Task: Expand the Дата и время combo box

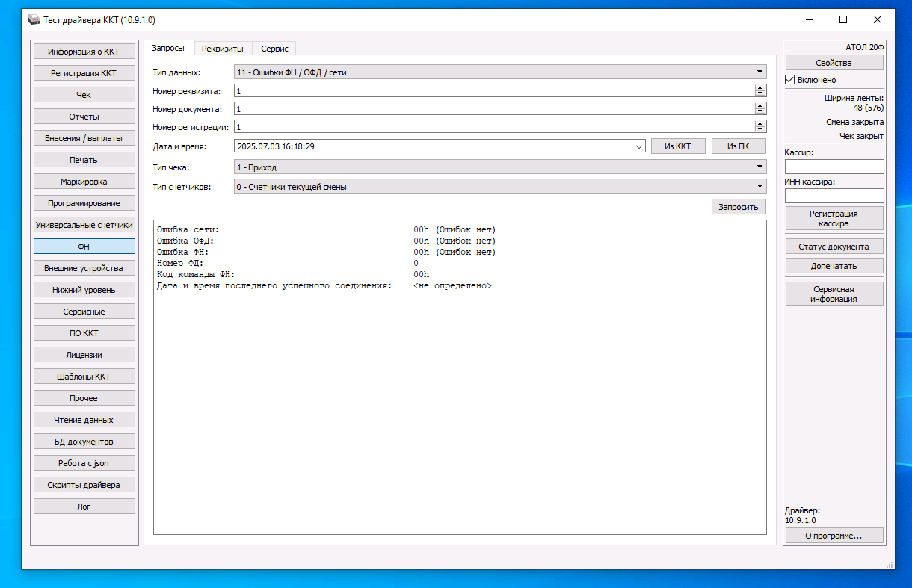Action: pyautogui.click(x=639, y=147)
